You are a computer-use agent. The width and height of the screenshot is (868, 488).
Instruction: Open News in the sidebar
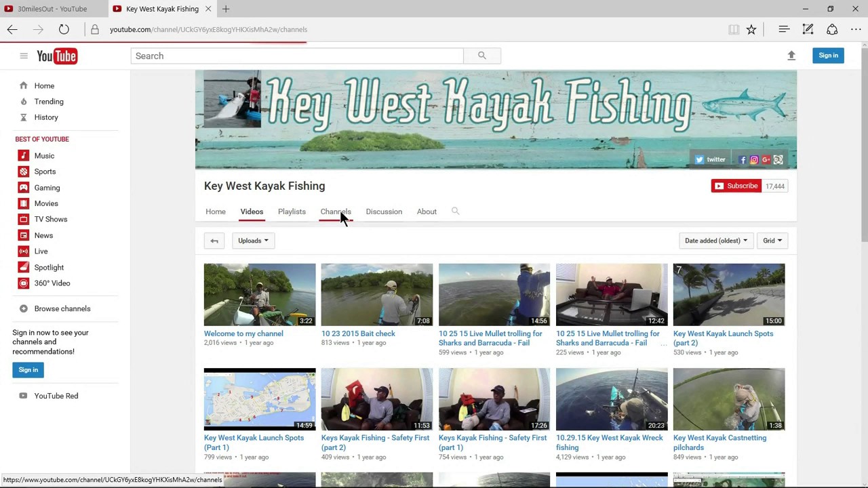click(x=43, y=235)
